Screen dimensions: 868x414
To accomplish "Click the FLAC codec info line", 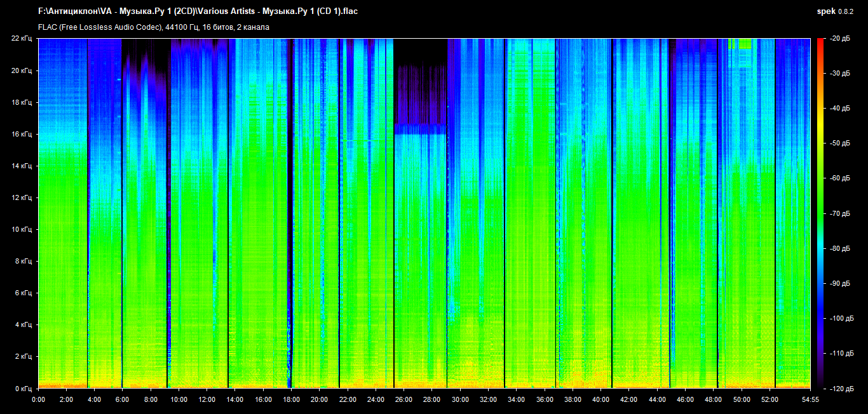I will [154, 27].
